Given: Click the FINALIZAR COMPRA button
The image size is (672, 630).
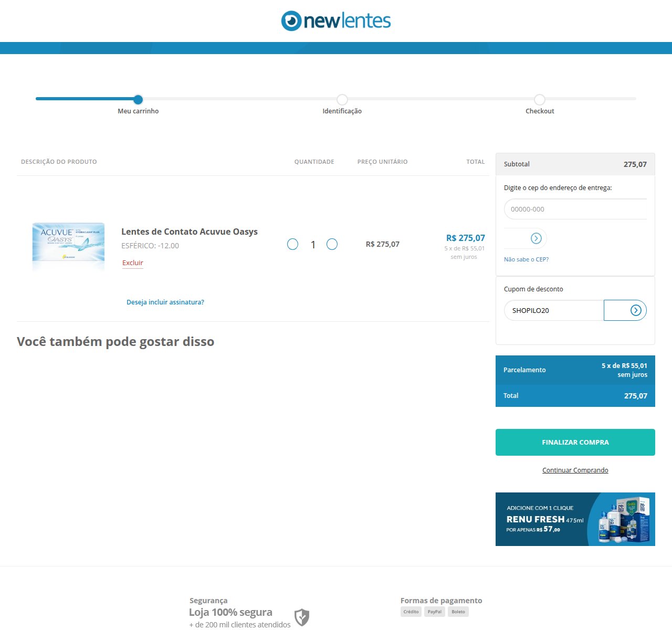Looking at the screenshot, I should [x=575, y=442].
